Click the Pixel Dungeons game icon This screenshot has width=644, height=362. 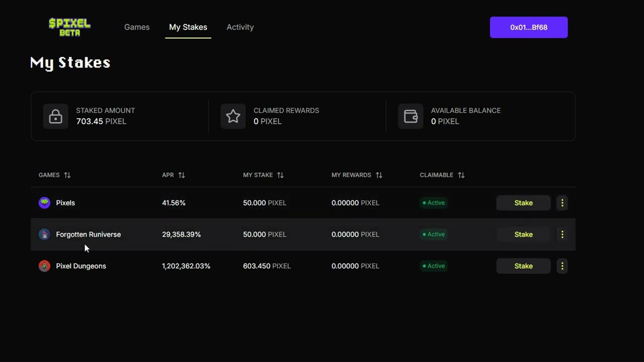(x=44, y=266)
